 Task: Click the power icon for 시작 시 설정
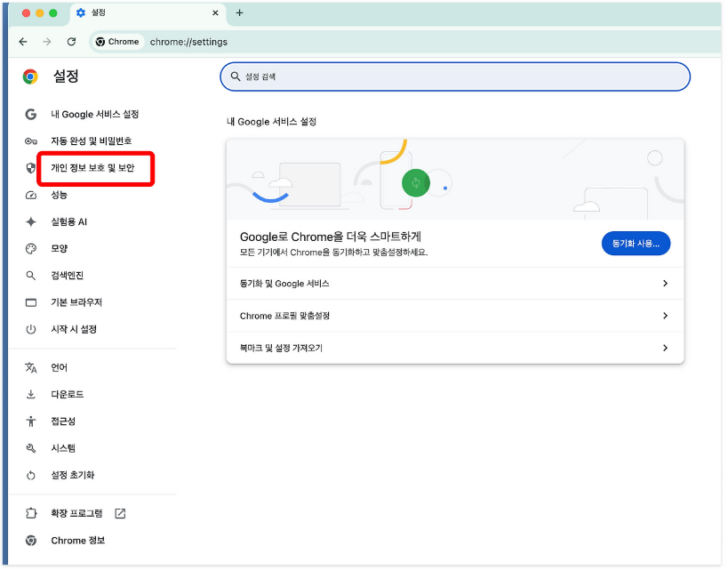coord(30,330)
